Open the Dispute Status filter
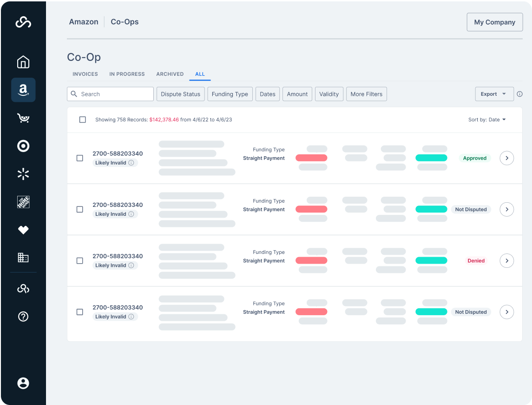532x405 pixels. tap(180, 94)
